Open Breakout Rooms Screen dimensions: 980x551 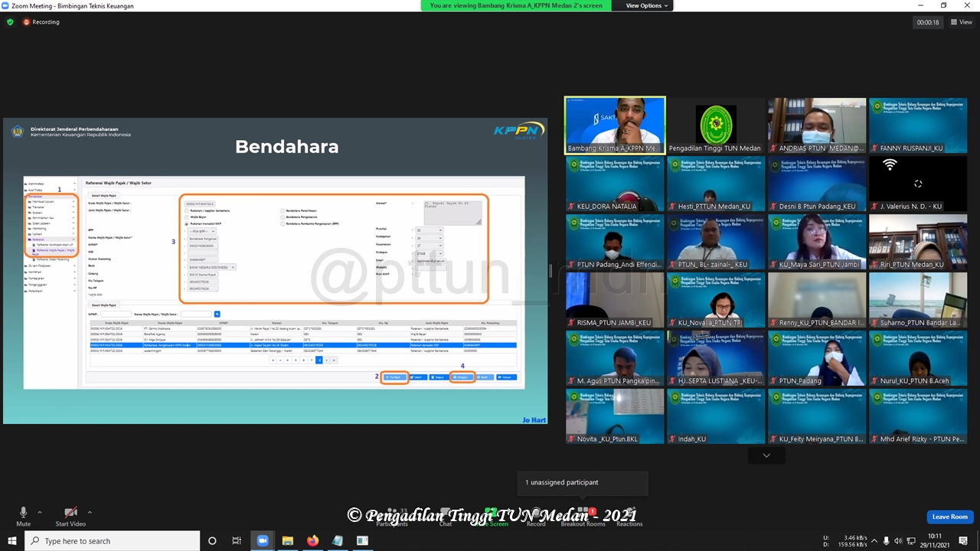(x=583, y=516)
